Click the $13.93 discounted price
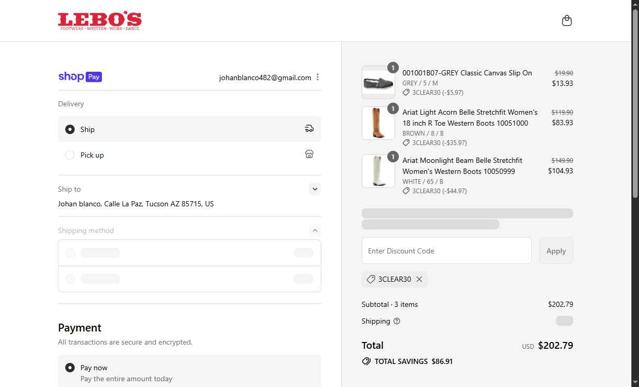Viewport: 639px width, 387px height. [x=562, y=83]
